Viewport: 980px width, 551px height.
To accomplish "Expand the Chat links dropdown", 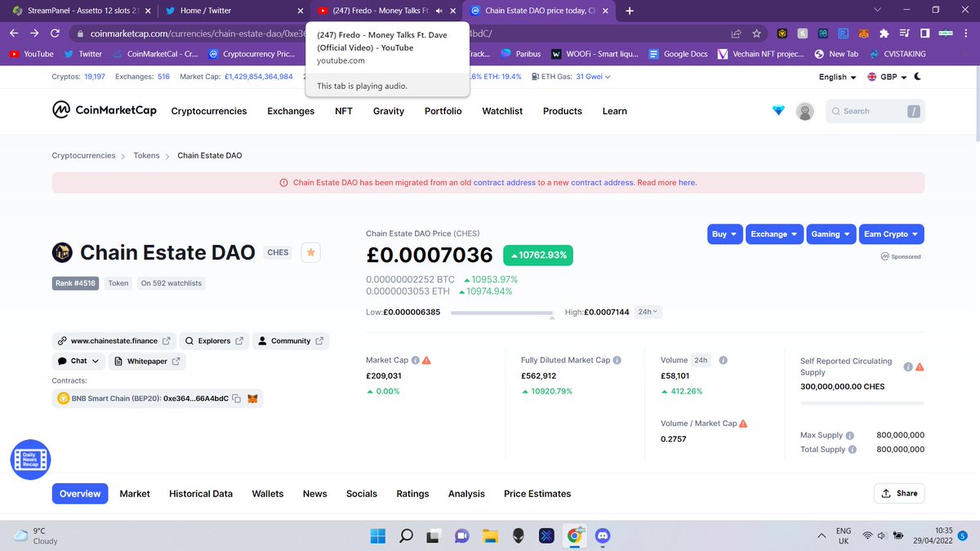I will point(78,361).
